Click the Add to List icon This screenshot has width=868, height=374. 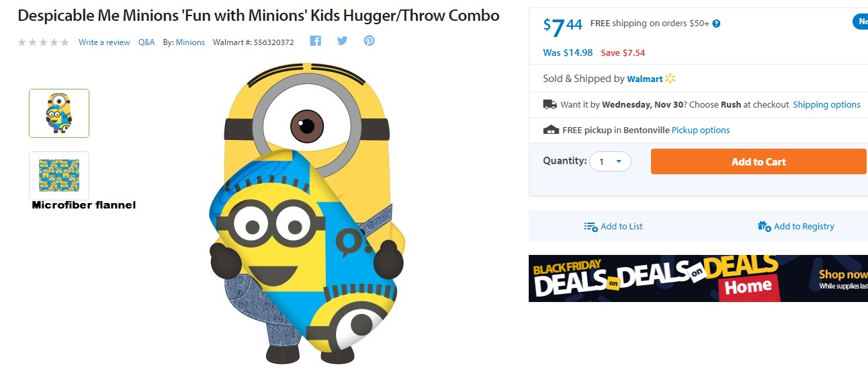(x=591, y=227)
